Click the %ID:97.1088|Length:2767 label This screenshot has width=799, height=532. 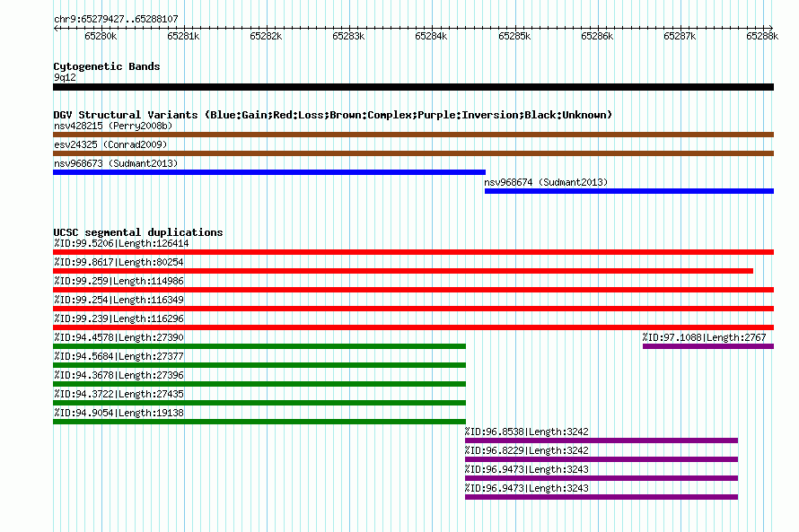coord(704,337)
